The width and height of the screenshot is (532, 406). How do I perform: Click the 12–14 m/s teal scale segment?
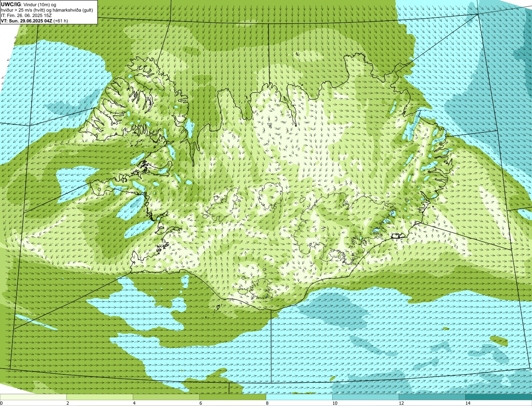432,397
